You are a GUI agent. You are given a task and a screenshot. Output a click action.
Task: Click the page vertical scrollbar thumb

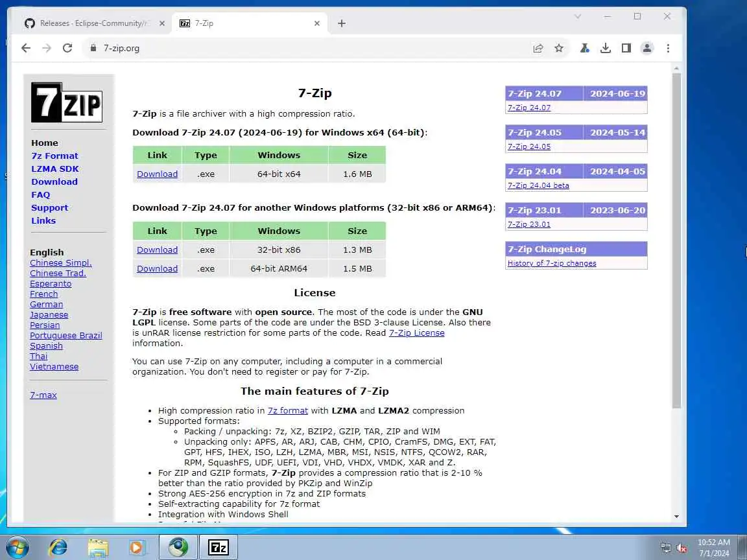[x=676, y=240]
